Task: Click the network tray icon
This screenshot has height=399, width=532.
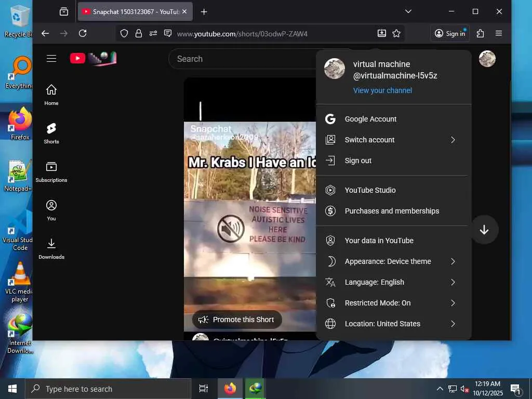Action: pos(453,389)
